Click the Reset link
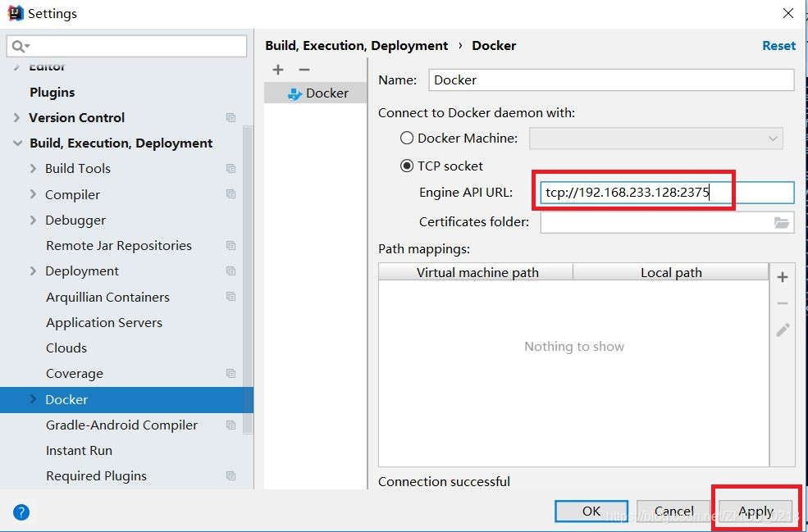The height and width of the screenshot is (532, 808). [x=778, y=45]
